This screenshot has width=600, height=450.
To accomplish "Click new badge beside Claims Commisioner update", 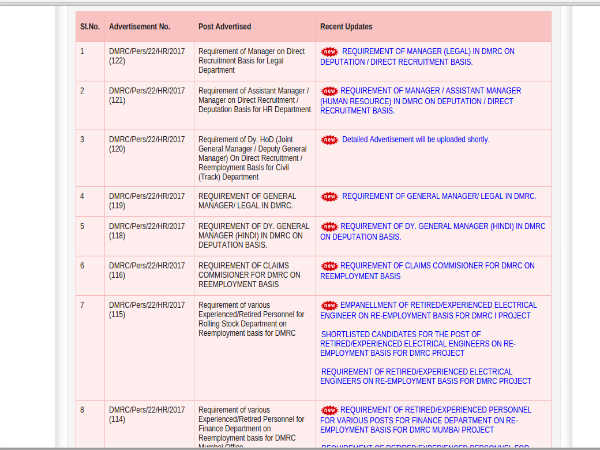I will pyautogui.click(x=329, y=266).
